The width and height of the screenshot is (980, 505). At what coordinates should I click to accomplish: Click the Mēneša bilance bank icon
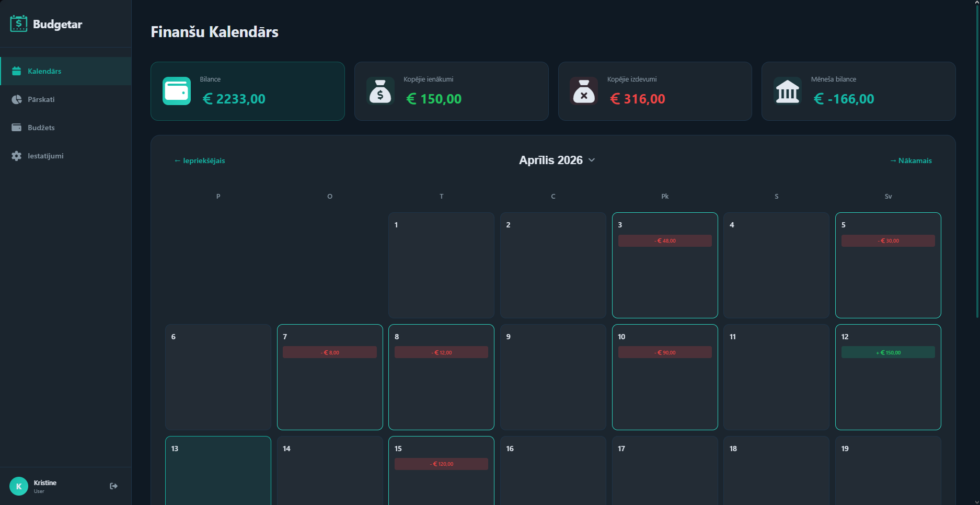coord(788,91)
